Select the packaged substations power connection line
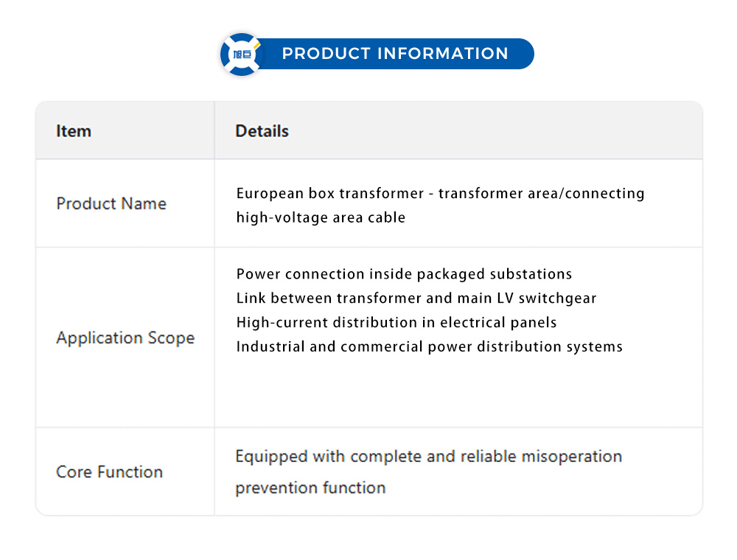The width and height of the screenshot is (737, 560). pyautogui.click(x=404, y=274)
